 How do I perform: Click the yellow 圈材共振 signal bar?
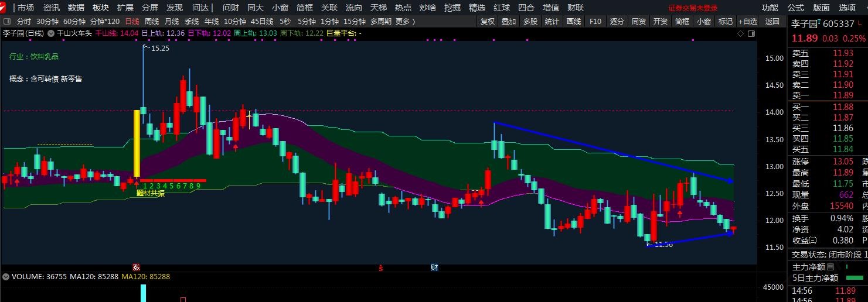coord(137,143)
